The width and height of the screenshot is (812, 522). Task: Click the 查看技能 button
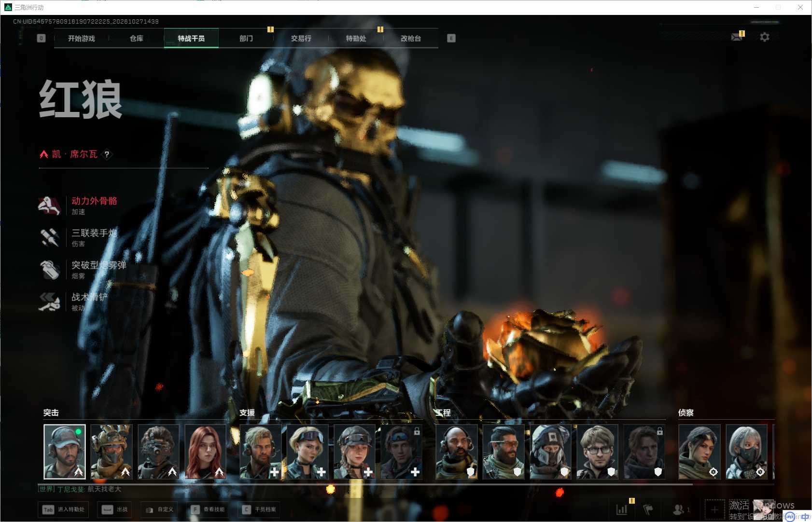208,509
